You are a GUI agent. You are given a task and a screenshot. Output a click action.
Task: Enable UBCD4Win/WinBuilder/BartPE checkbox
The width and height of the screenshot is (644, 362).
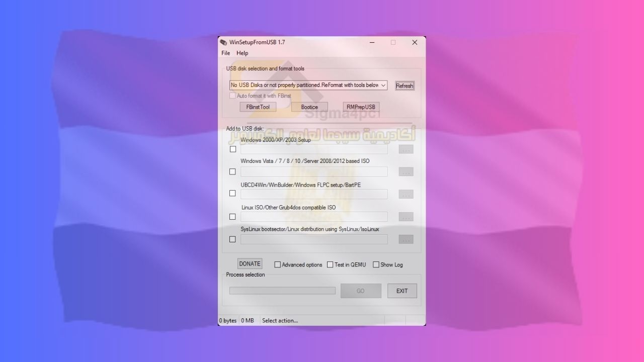(x=232, y=194)
